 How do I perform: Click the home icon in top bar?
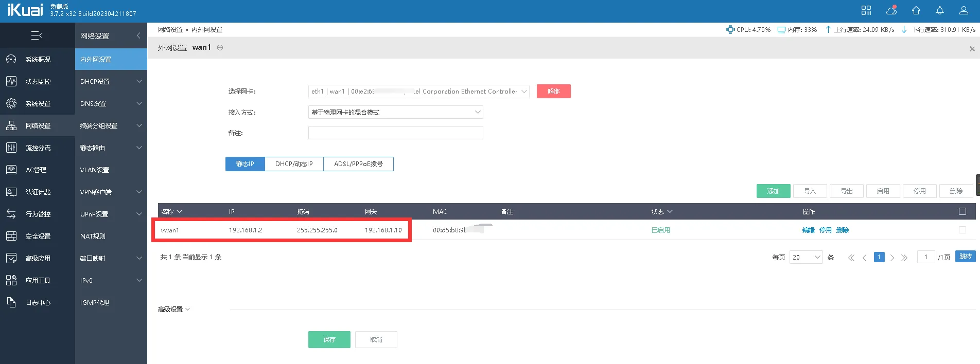click(916, 10)
